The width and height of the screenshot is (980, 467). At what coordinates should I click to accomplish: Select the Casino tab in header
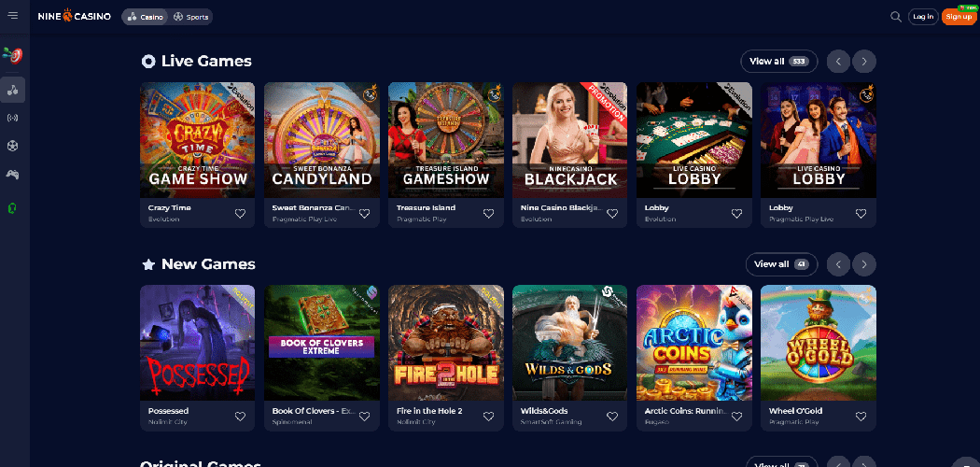click(145, 17)
